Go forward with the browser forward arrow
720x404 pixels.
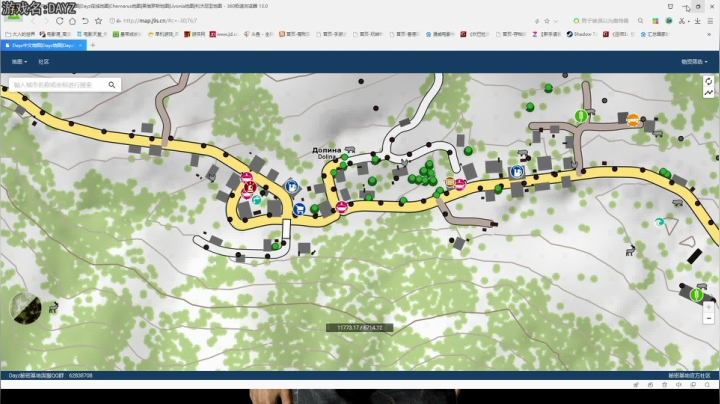pos(46,21)
